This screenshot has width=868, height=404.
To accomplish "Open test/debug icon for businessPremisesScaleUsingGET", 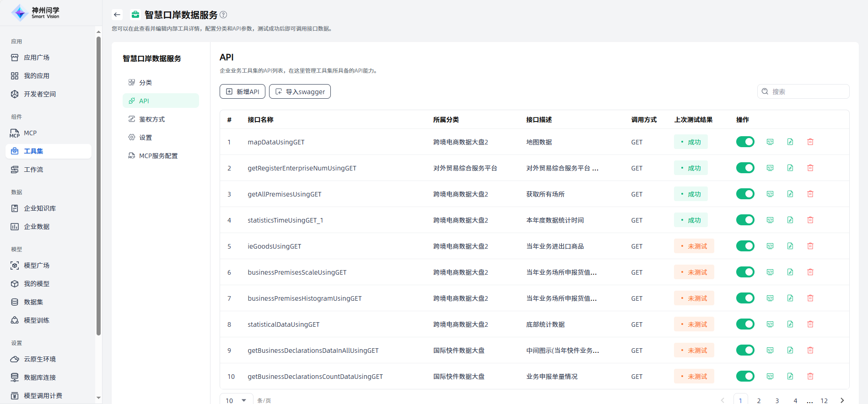I will point(770,272).
